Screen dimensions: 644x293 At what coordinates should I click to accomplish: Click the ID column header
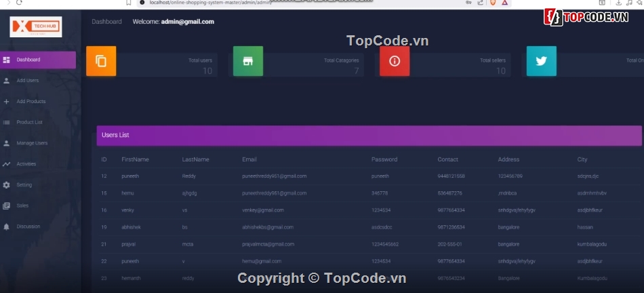pyautogui.click(x=104, y=159)
